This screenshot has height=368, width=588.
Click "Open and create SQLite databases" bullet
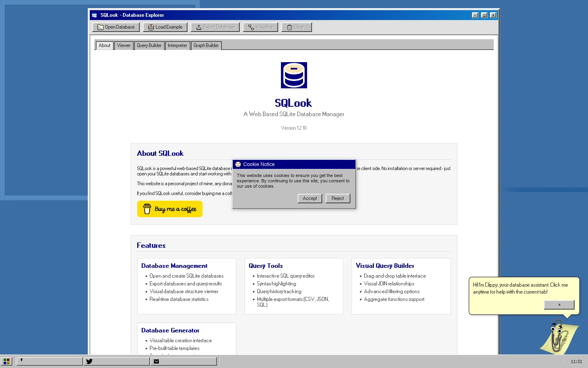187,276
